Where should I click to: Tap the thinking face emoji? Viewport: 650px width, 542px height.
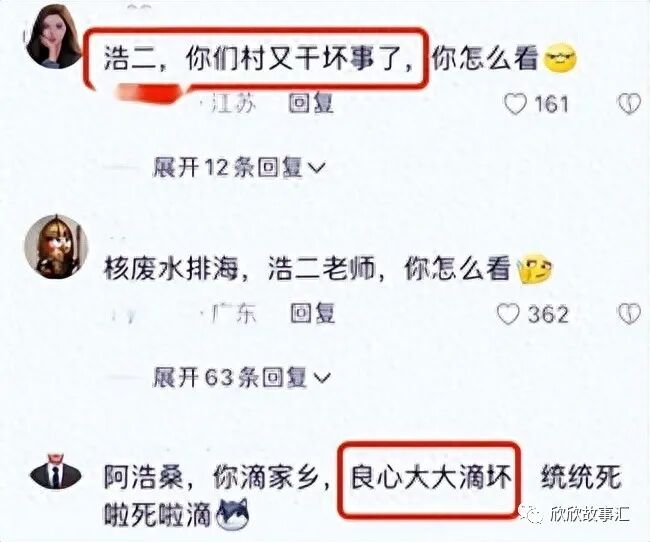[x=536, y=270]
